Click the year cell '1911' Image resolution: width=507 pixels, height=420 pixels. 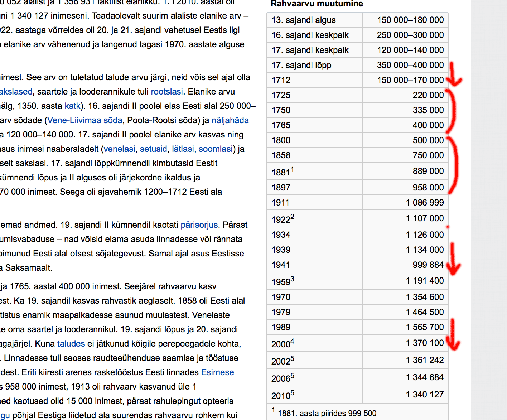tap(280, 203)
